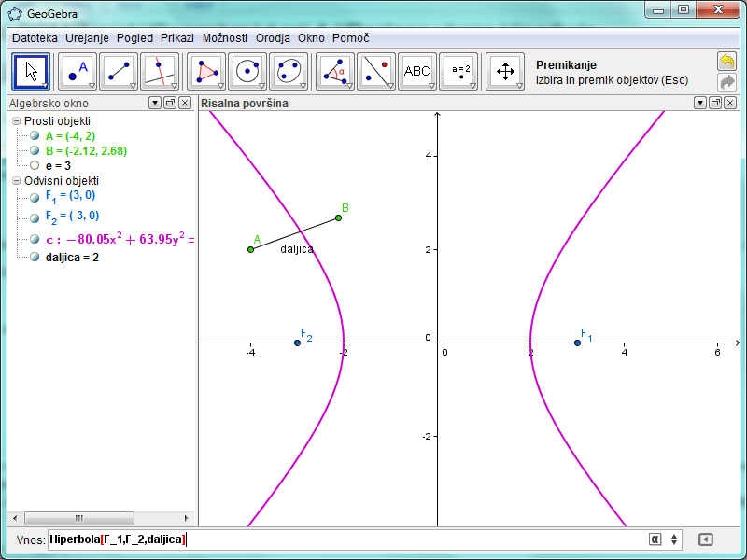747x560 pixels.
Task: Select the Line through two points tool
Action: pyautogui.click(x=119, y=71)
